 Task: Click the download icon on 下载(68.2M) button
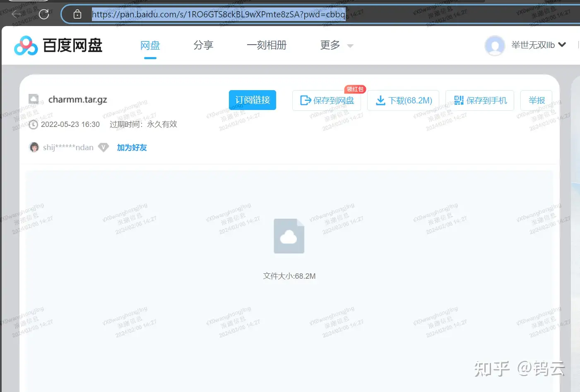coord(380,100)
